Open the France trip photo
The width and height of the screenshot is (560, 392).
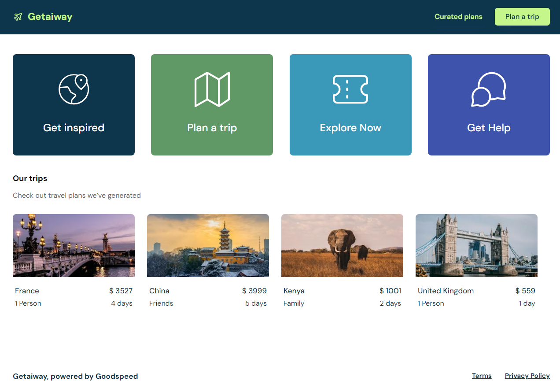[74, 245]
